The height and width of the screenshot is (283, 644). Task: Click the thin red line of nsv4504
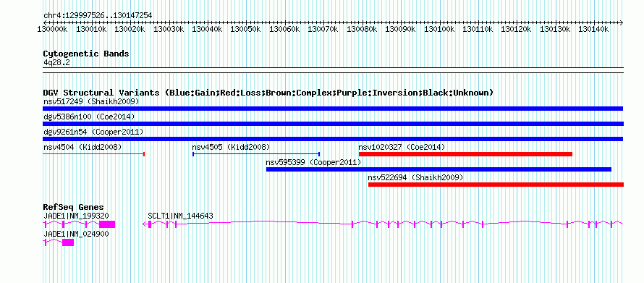coord(93,154)
